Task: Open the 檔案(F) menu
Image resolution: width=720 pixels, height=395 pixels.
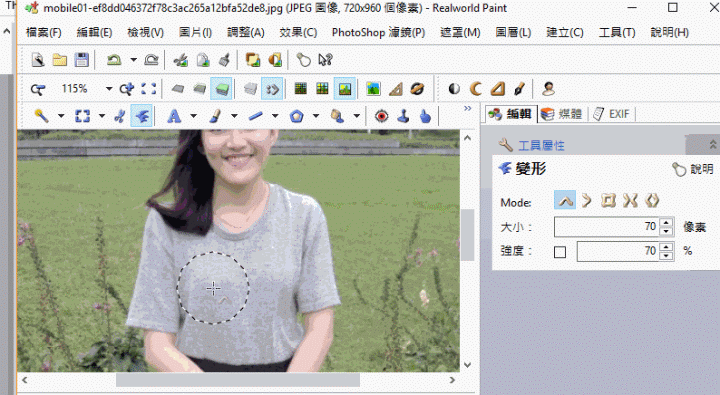Action: (44, 33)
